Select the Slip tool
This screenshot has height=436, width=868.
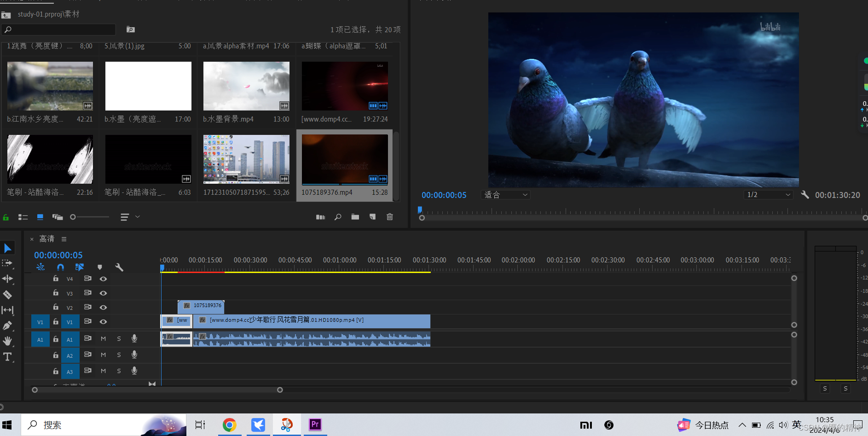(x=7, y=310)
